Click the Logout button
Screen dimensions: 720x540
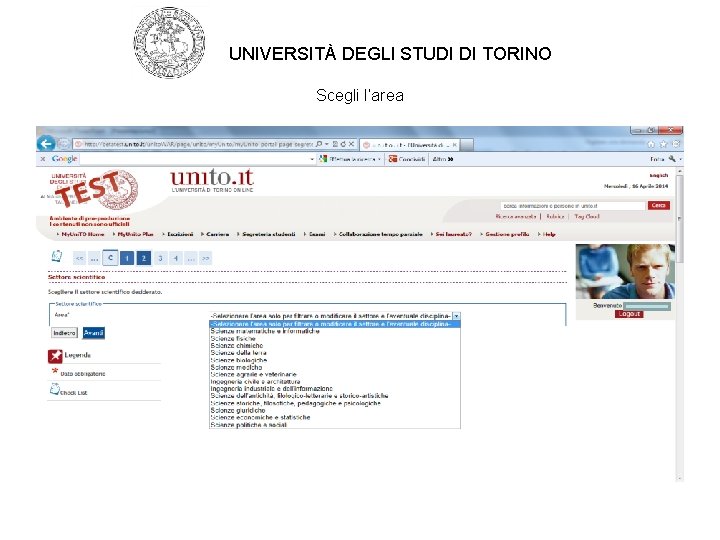[629, 314]
